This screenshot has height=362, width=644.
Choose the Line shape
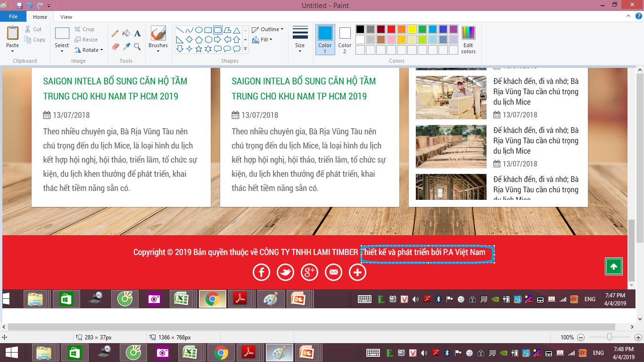[180, 30]
